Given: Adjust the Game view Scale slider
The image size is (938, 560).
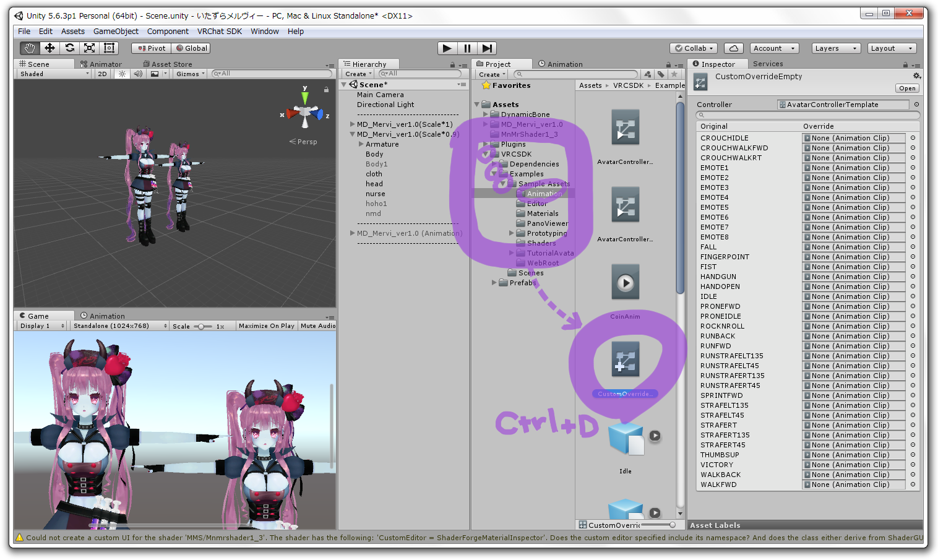Looking at the screenshot, I should click(201, 326).
